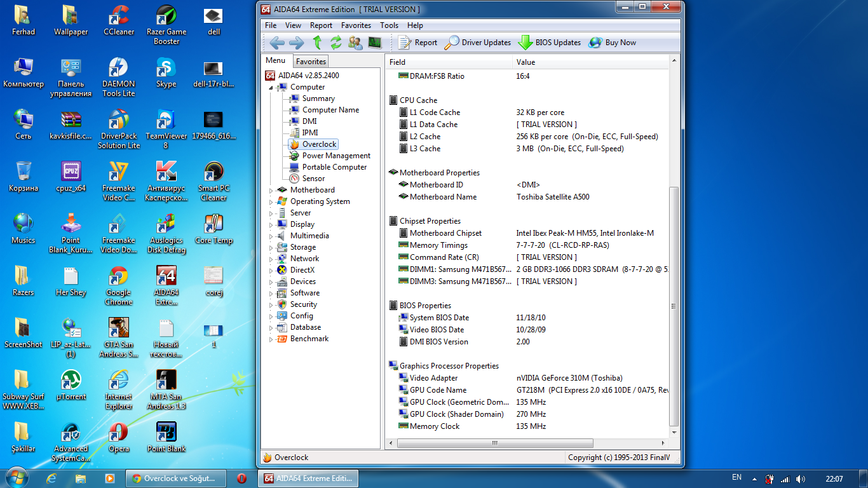The height and width of the screenshot is (488, 868).
Task: Select Power Management tree item
Action: [336, 156]
